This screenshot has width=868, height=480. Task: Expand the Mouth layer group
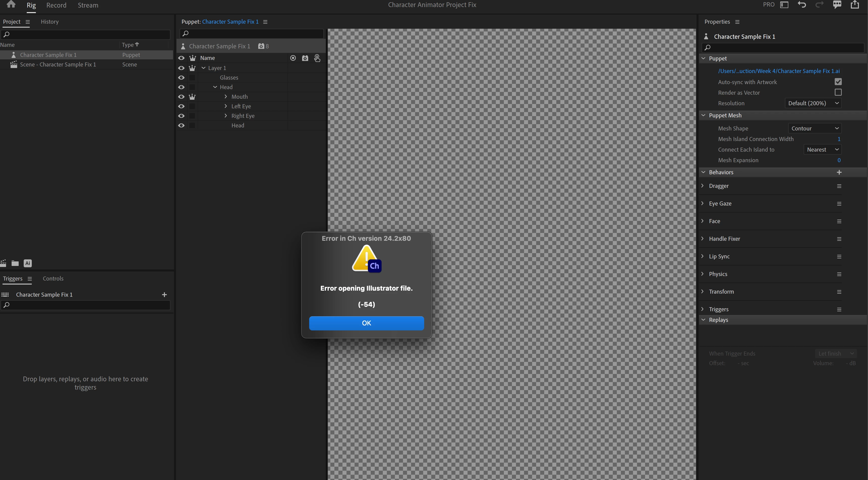(226, 97)
